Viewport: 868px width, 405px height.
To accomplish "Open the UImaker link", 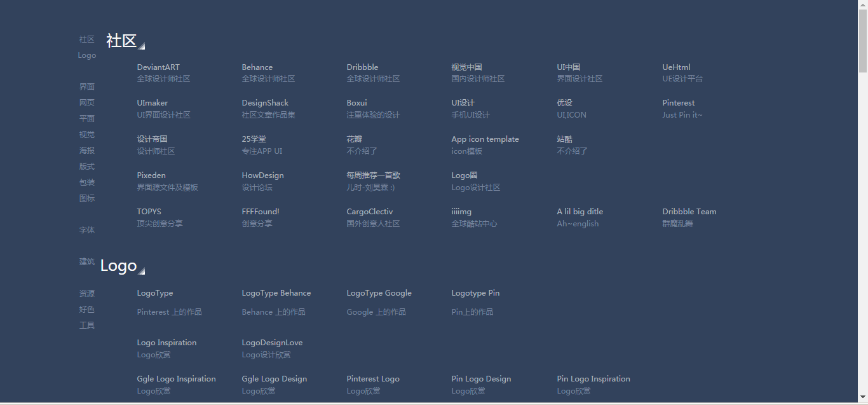I will coord(153,103).
